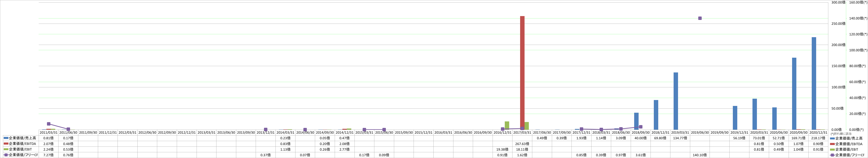Click the blue bar at 2020/09/30

794,94
